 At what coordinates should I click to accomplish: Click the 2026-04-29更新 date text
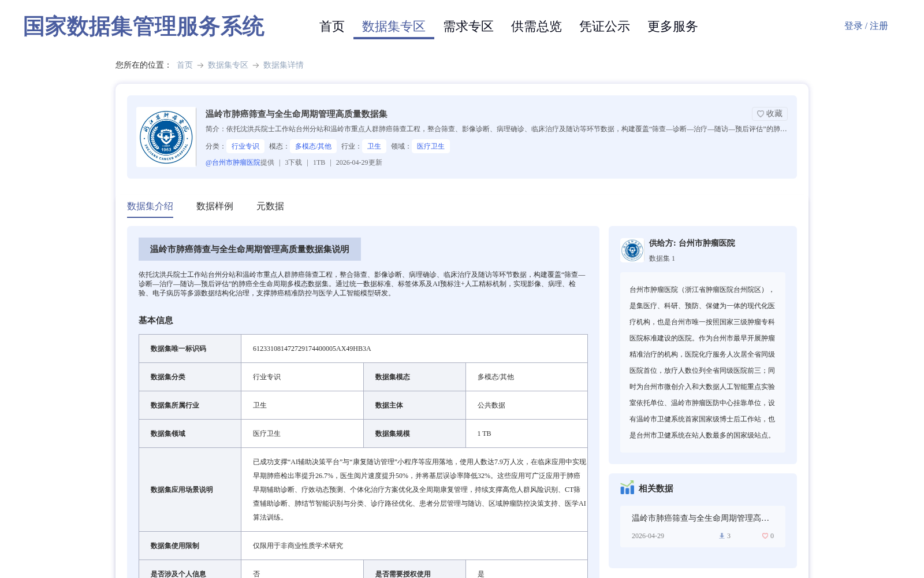coord(359,162)
